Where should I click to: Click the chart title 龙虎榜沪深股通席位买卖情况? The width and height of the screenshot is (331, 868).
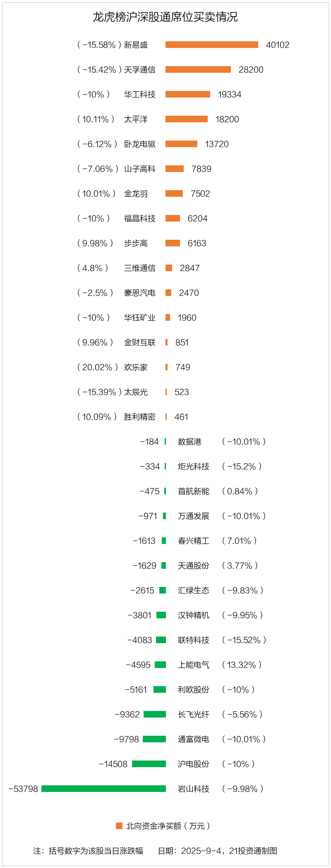point(165,17)
